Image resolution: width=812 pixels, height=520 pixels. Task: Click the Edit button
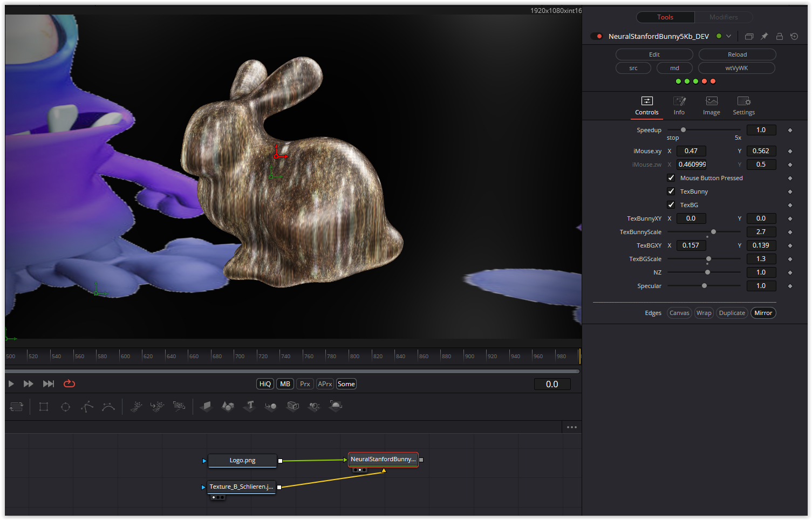654,54
